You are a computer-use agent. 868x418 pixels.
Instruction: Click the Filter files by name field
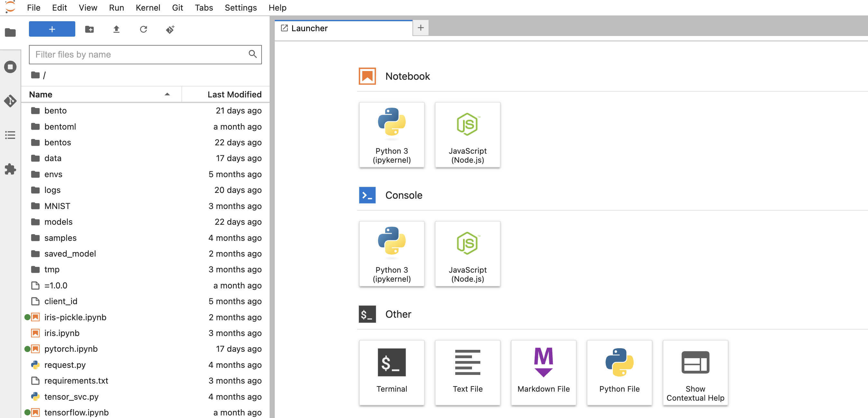tap(140, 55)
